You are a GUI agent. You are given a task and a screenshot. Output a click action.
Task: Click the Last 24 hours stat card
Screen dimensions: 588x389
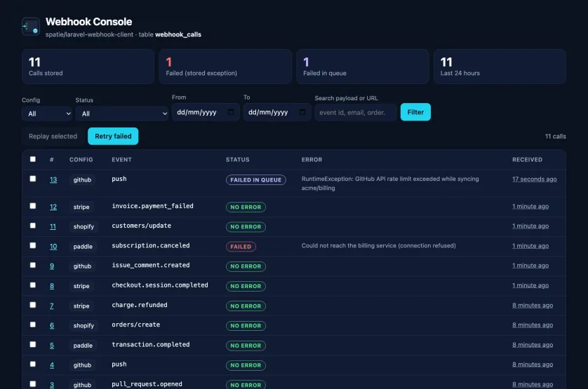pos(500,67)
